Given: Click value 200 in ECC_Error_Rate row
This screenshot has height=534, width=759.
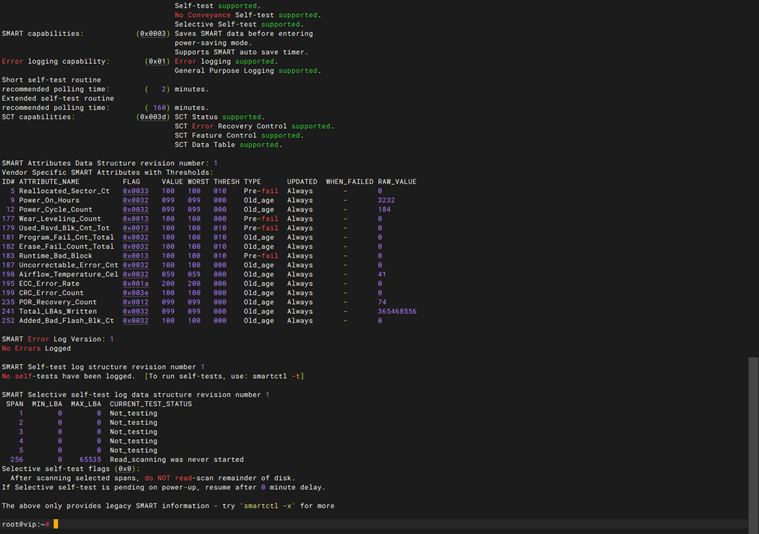Looking at the screenshot, I should pyautogui.click(x=168, y=284).
